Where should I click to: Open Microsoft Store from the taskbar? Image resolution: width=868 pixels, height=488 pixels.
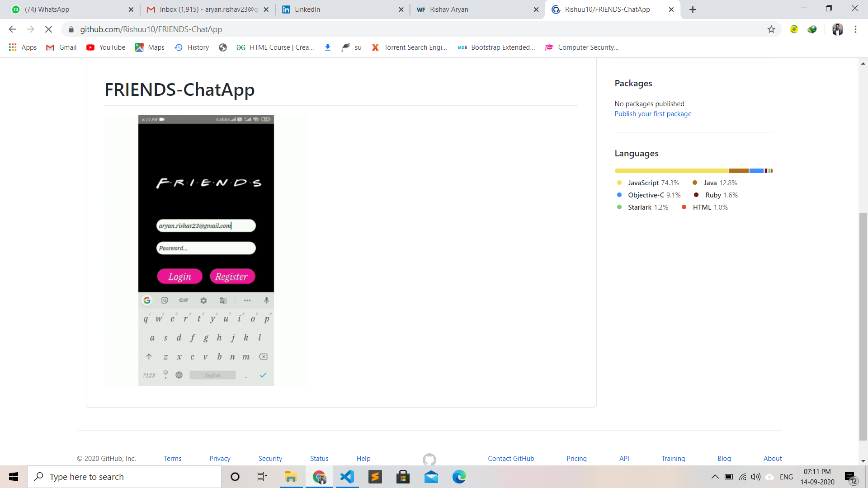click(403, 477)
